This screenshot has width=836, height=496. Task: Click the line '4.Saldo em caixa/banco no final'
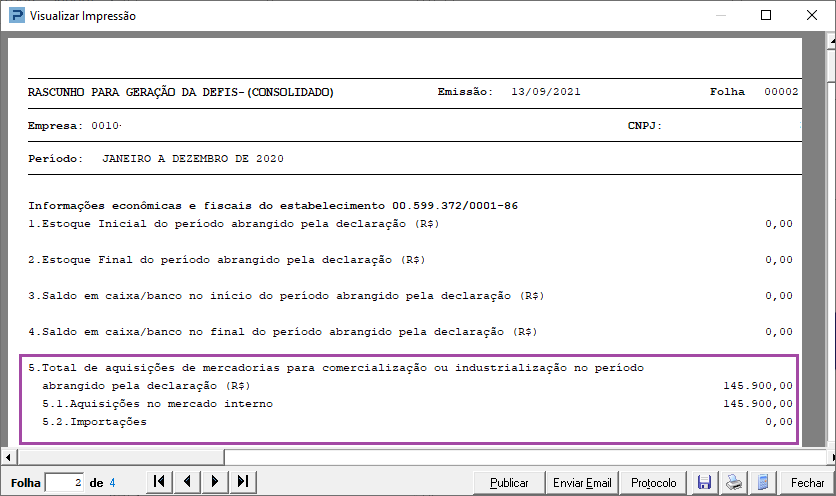tap(283, 332)
